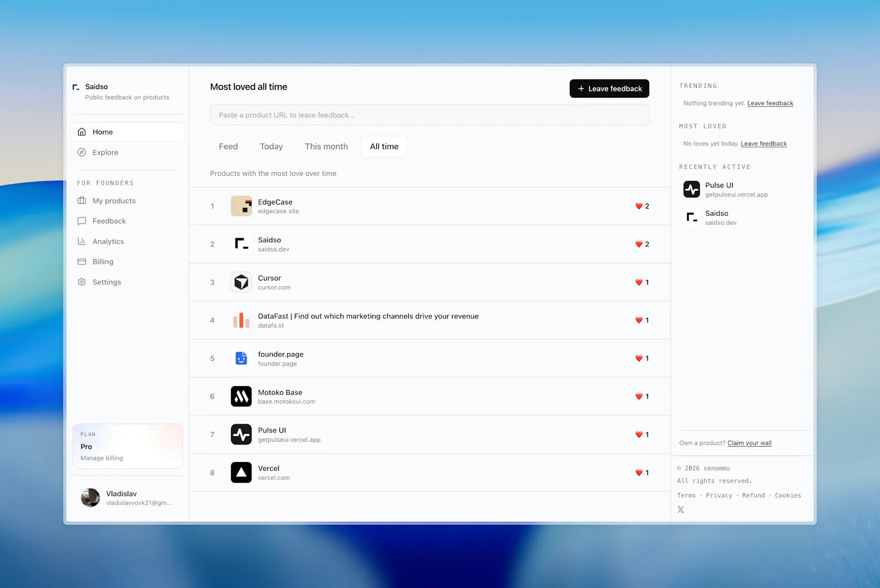Open Home in the sidebar

point(128,132)
